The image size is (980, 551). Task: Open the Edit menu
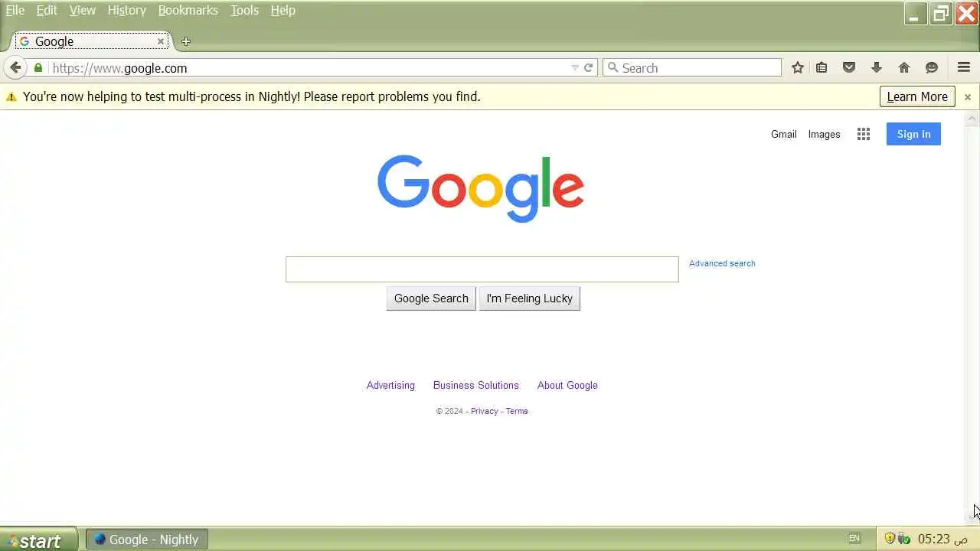(47, 10)
